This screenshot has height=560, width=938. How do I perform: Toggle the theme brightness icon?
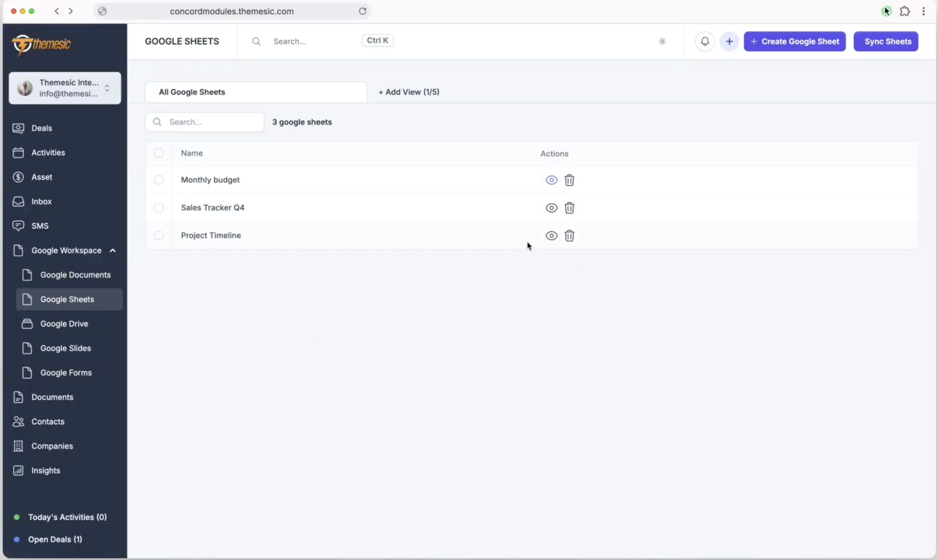coord(662,41)
